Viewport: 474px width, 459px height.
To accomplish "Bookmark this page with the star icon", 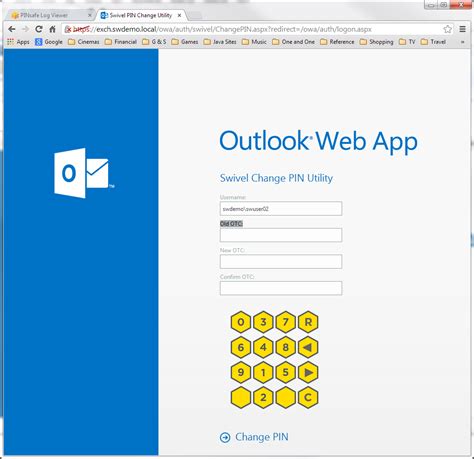I will tap(447, 29).
